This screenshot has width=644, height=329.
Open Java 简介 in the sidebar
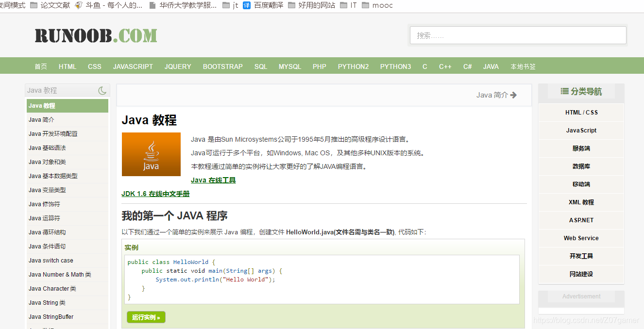click(x=68, y=120)
